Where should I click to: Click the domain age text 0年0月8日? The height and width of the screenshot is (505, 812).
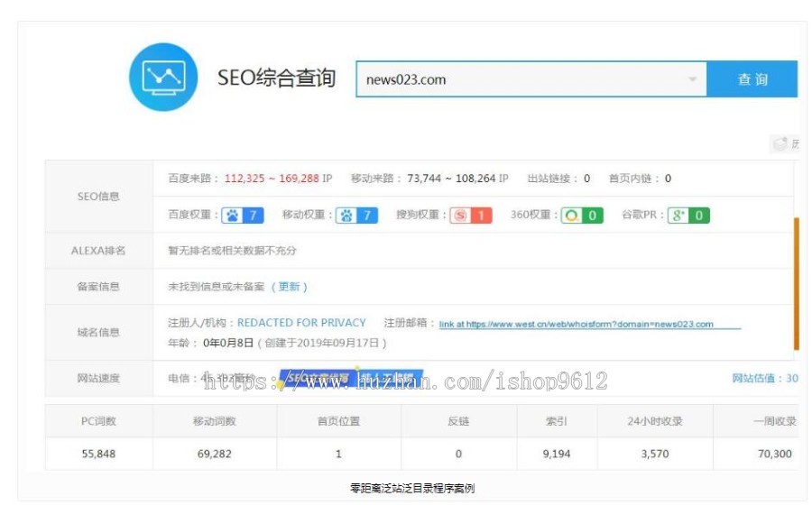pos(228,343)
